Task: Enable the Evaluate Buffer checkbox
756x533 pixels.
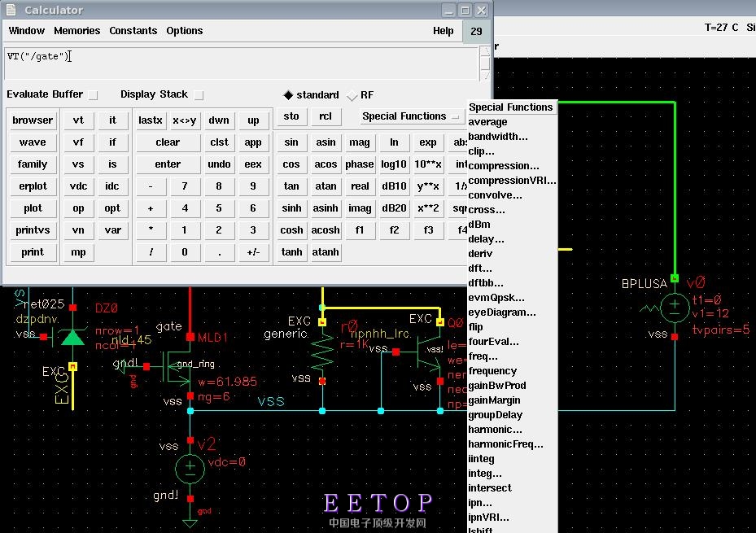Action: click(93, 95)
